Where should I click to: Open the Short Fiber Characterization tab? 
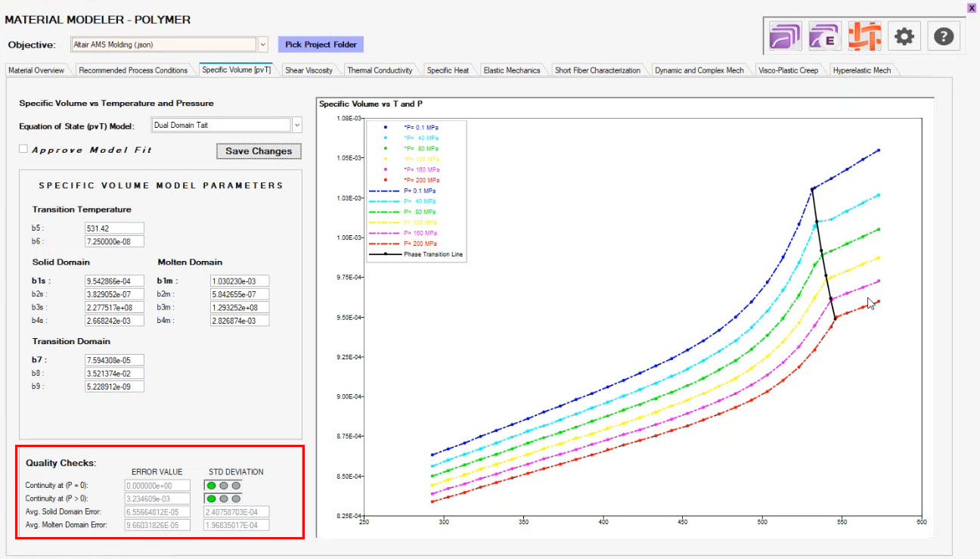click(x=597, y=70)
